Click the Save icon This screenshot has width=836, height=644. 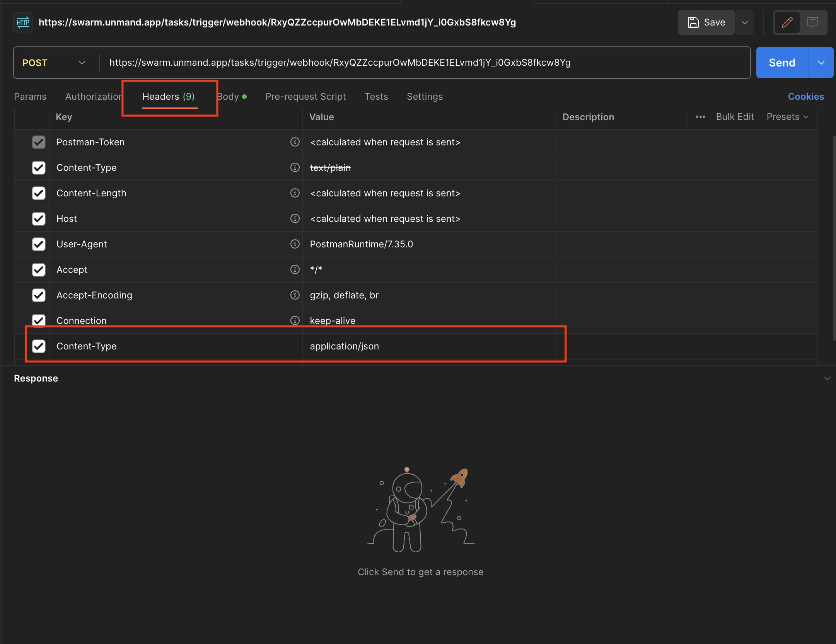[x=694, y=22]
